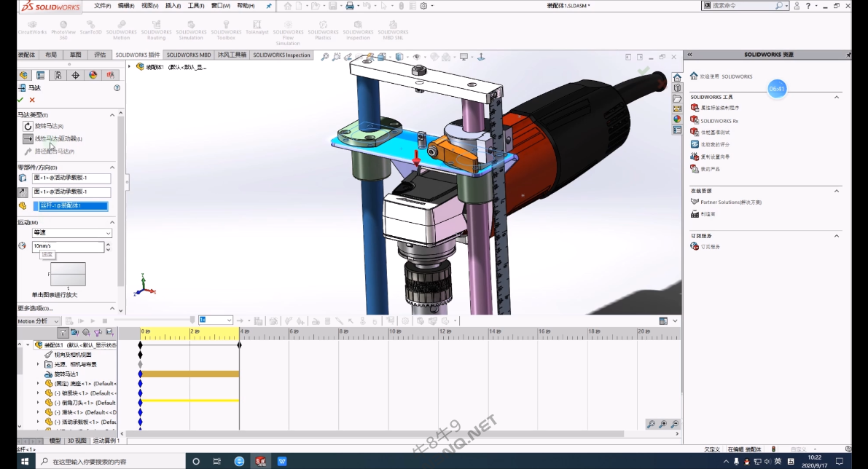Play the motion study from start
Viewport: 868px width, 469px height.
point(81,320)
